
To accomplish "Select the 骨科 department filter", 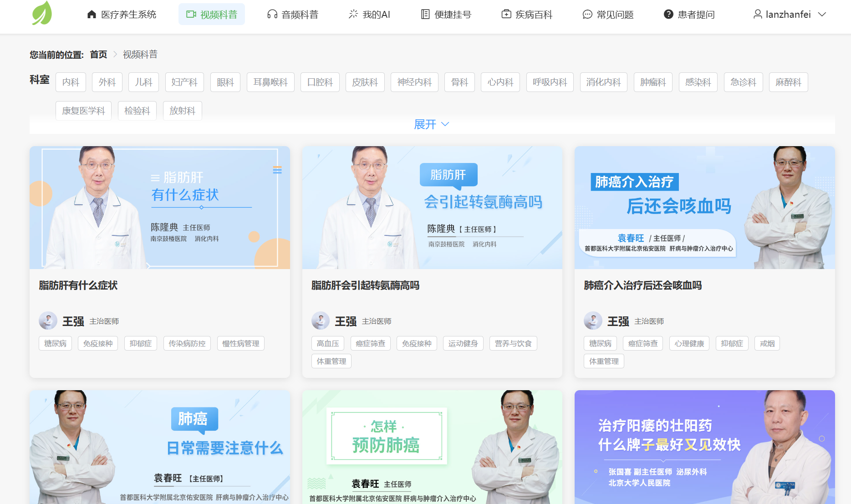I will (459, 82).
